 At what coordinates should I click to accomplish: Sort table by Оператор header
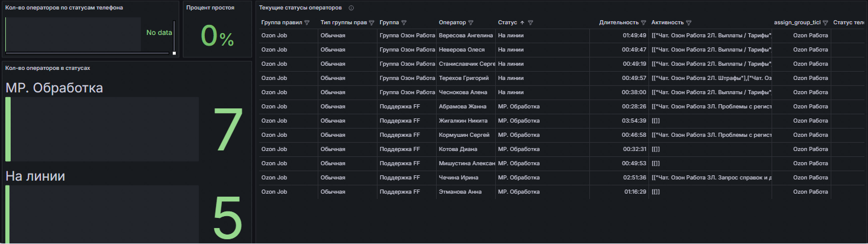(x=452, y=23)
